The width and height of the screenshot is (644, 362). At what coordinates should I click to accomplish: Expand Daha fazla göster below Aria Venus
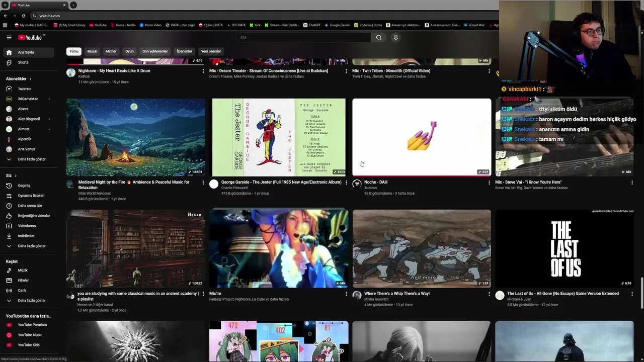pyautogui.click(x=33, y=159)
